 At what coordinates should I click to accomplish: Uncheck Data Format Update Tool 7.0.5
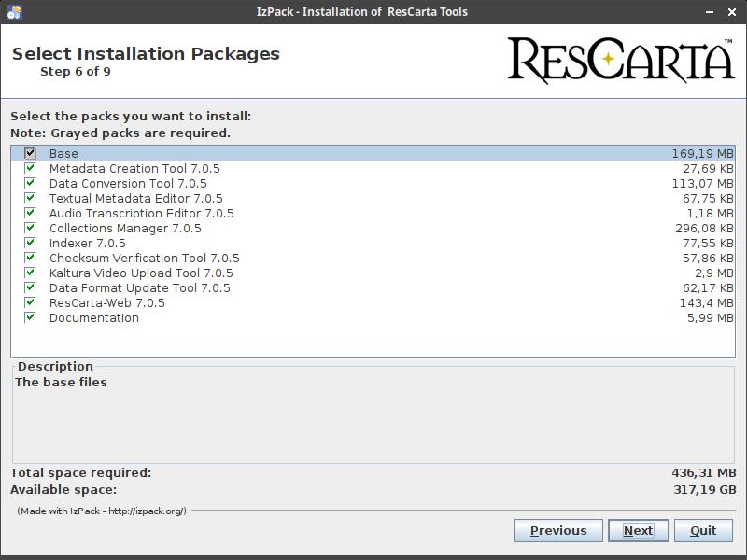coord(30,287)
